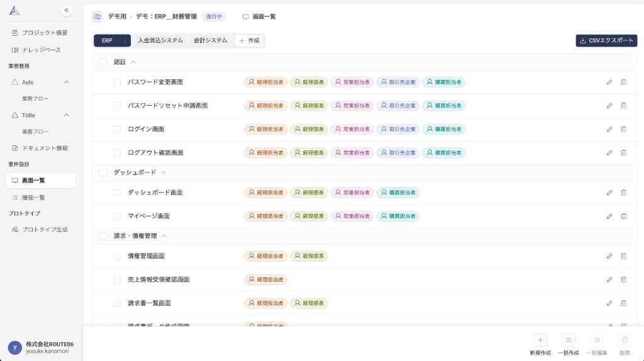Click the 作成 button to add a tab

(x=249, y=41)
